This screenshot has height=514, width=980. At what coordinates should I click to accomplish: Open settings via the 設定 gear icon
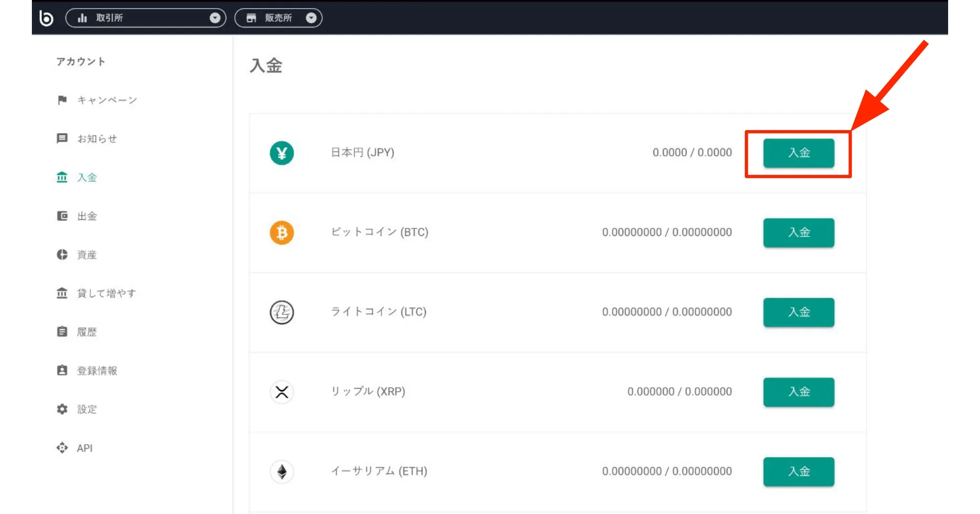(62, 409)
